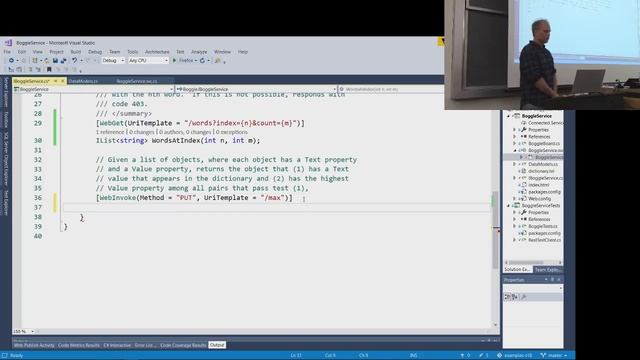The width and height of the screenshot is (640, 360).
Task: Expand the Web.config node in Solution Explorer
Action: coord(515,199)
